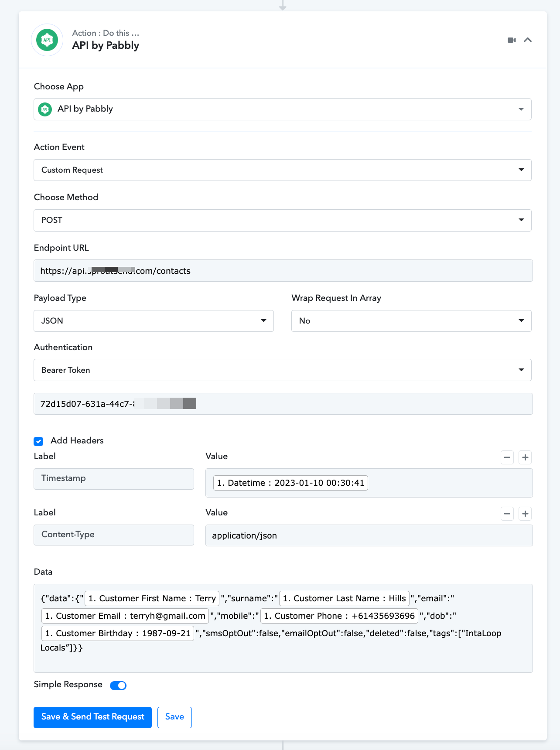Click the "Payload Type" label
Screen dimensions: 560x750
point(60,298)
